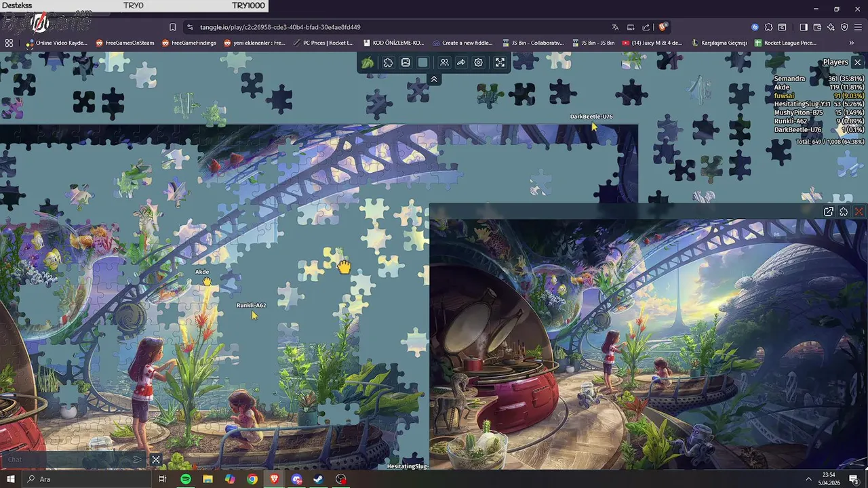
Task: Click the puzzle icon on preview header
Action: pos(844,211)
